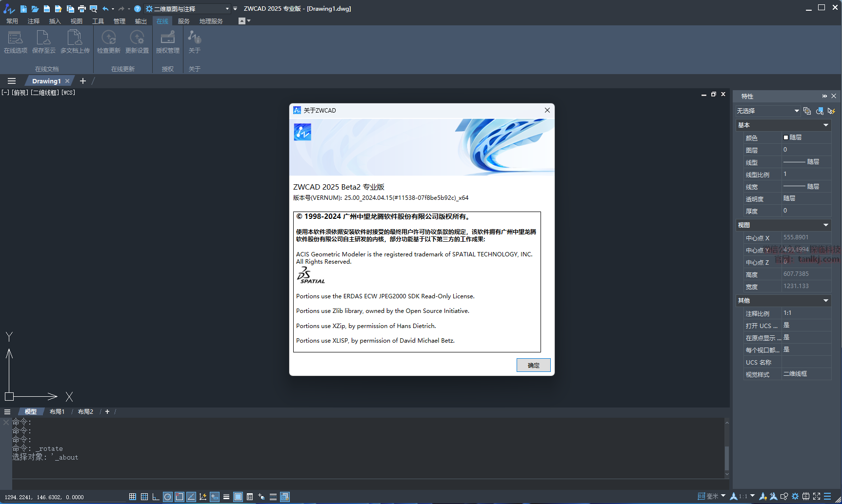Add a new layout with plus button

coord(107,412)
